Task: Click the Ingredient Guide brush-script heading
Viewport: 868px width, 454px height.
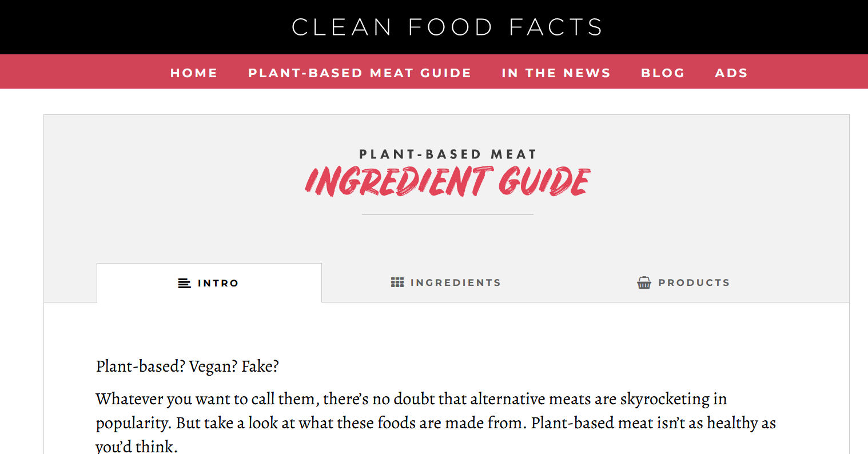Action: pos(447,182)
